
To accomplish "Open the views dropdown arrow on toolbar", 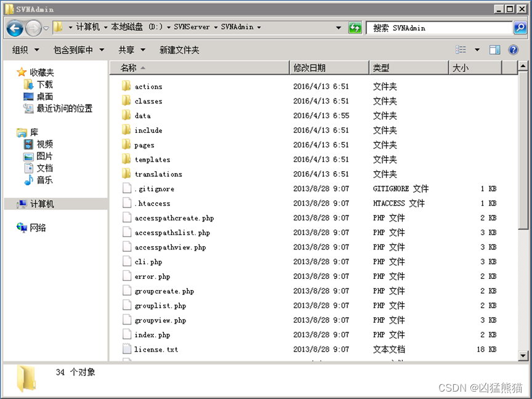I will 477,49.
